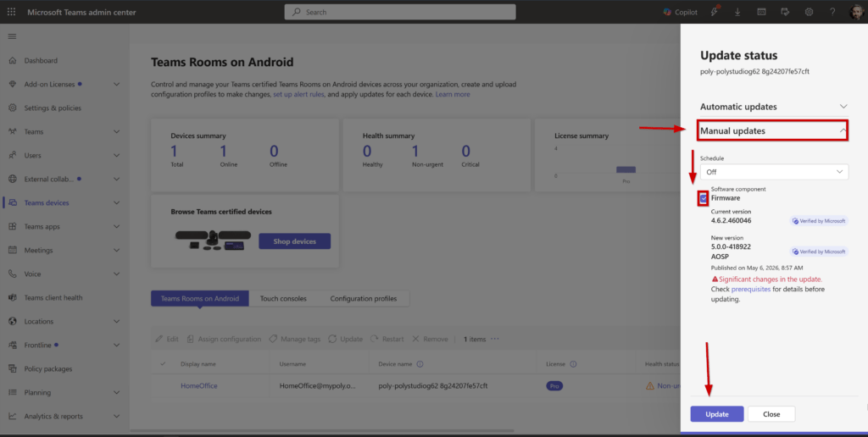868x437 pixels.
Task: Switch to the Touch consoles tab
Action: (283, 298)
